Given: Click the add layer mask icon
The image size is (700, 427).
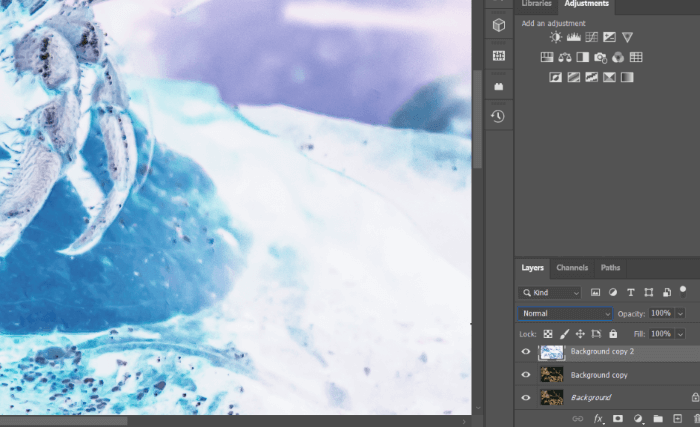Looking at the screenshot, I should coord(617,418).
